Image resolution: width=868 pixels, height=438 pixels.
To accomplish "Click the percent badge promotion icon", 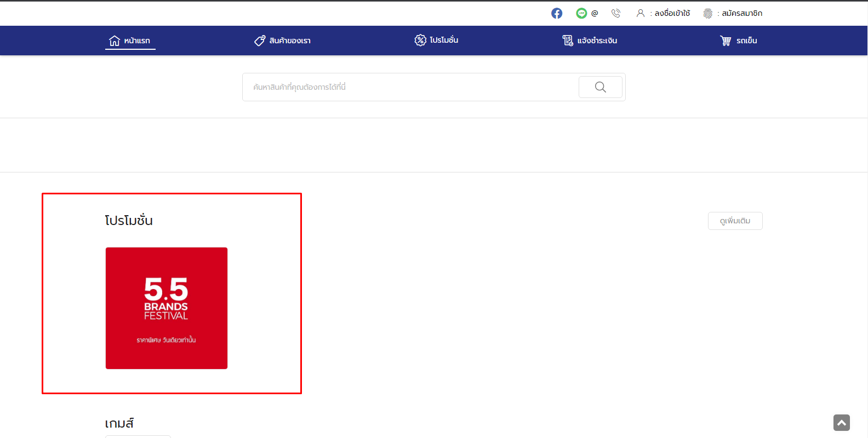I will [x=420, y=40].
